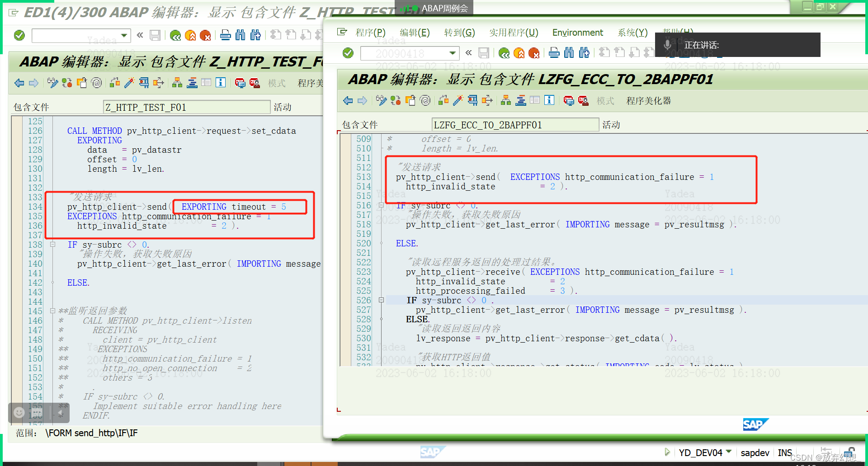Click Active/Inactive switch icon in LZFG editor
Viewport: 868px width, 466px height.
(x=396, y=100)
